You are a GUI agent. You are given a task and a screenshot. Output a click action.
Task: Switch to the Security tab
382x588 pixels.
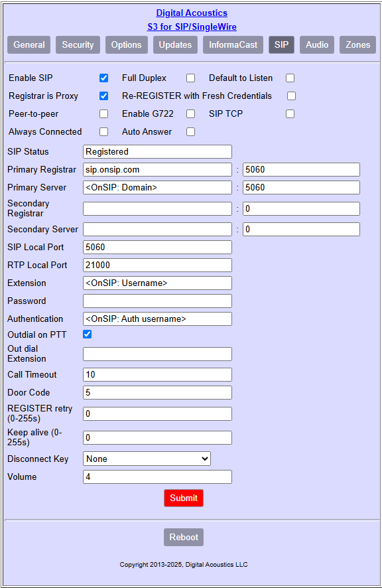click(x=78, y=45)
